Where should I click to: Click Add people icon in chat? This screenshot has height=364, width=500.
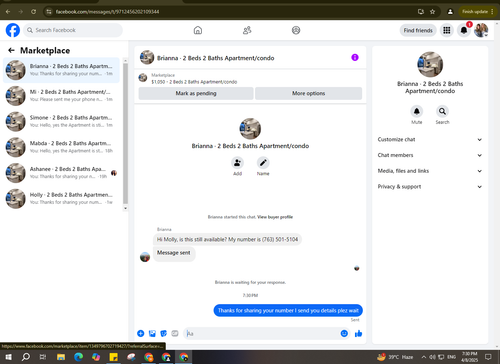(x=237, y=163)
